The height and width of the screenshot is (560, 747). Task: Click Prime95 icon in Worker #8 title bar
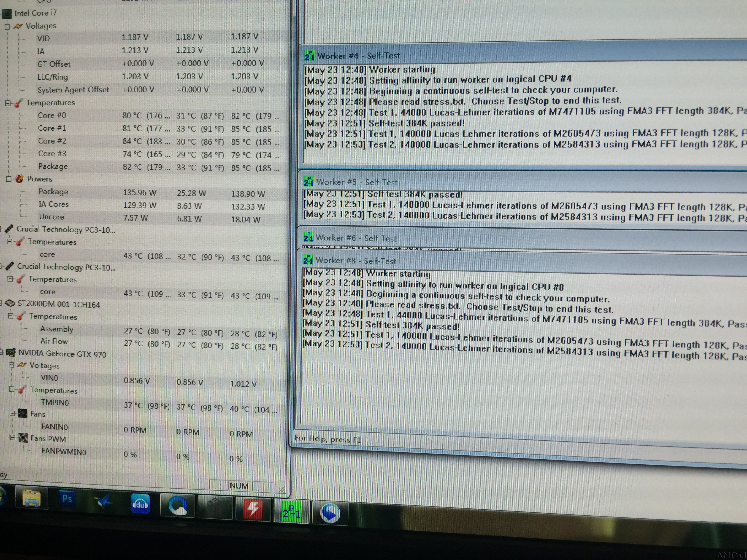tap(307, 260)
